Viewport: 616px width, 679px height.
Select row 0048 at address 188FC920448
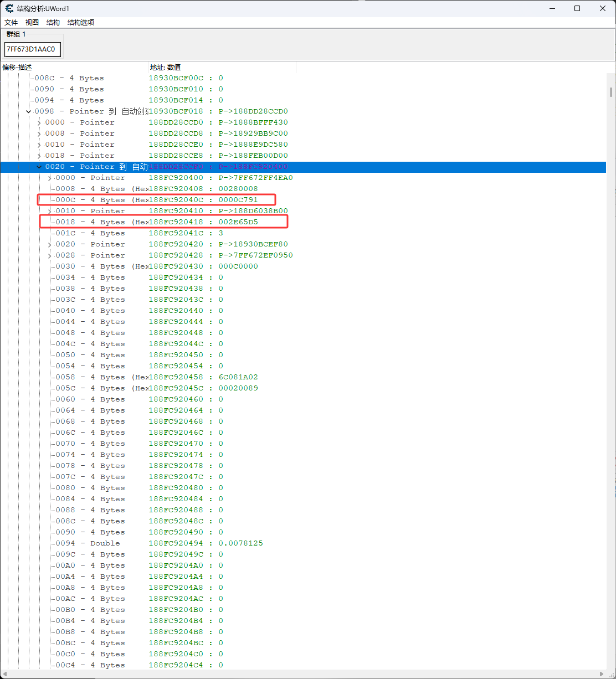tap(303, 333)
